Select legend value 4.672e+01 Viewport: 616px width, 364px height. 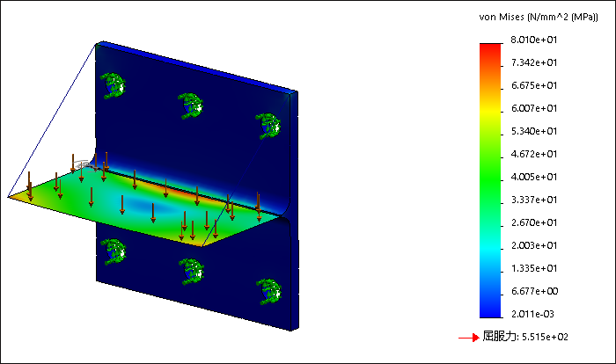(x=534, y=154)
